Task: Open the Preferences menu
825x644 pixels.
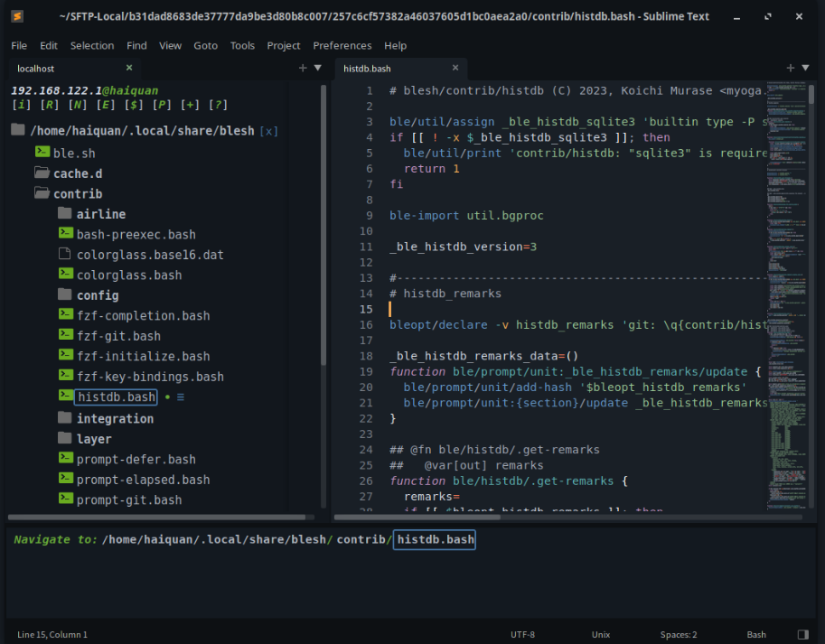Action: click(x=342, y=45)
